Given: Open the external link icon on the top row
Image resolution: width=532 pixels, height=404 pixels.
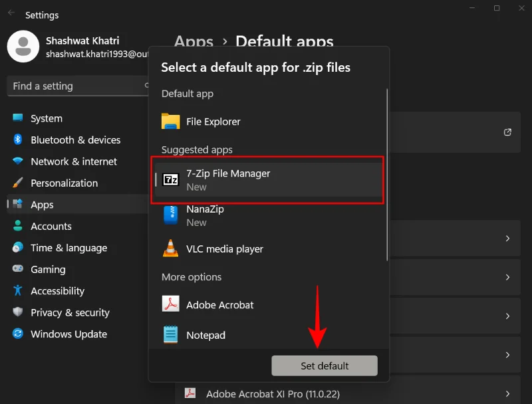Looking at the screenshot, I should tap(509, 132).
